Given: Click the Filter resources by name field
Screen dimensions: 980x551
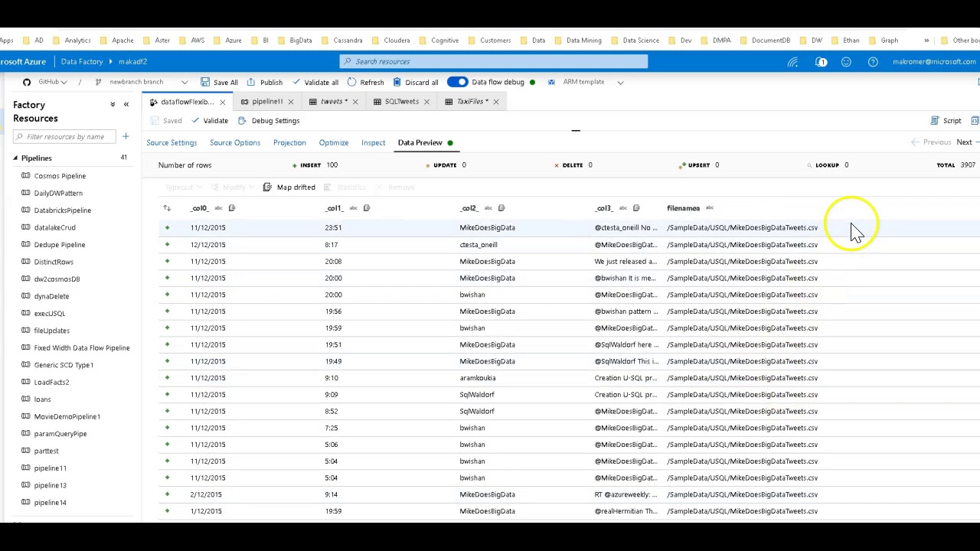Looking at the screenshot, I should point(64,136).
